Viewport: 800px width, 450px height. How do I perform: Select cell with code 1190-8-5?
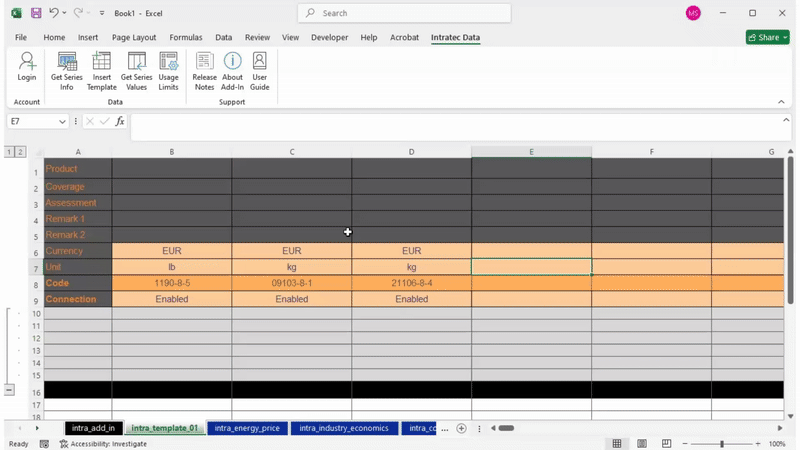point(172,283)
